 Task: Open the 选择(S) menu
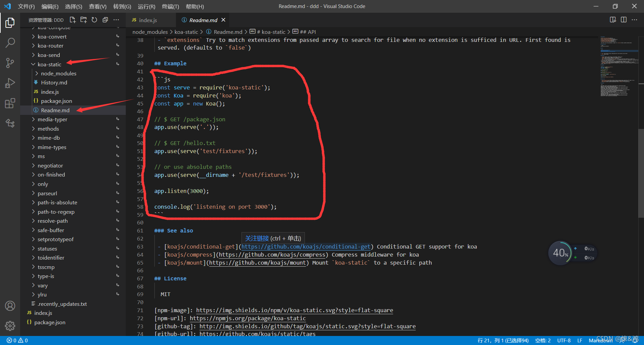coord(73,6)
